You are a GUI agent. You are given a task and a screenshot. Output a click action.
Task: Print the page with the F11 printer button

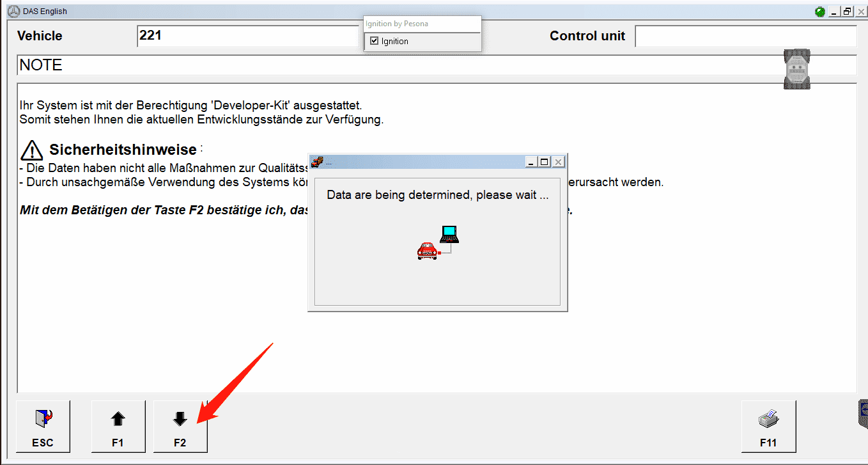[x=768, y=427]
